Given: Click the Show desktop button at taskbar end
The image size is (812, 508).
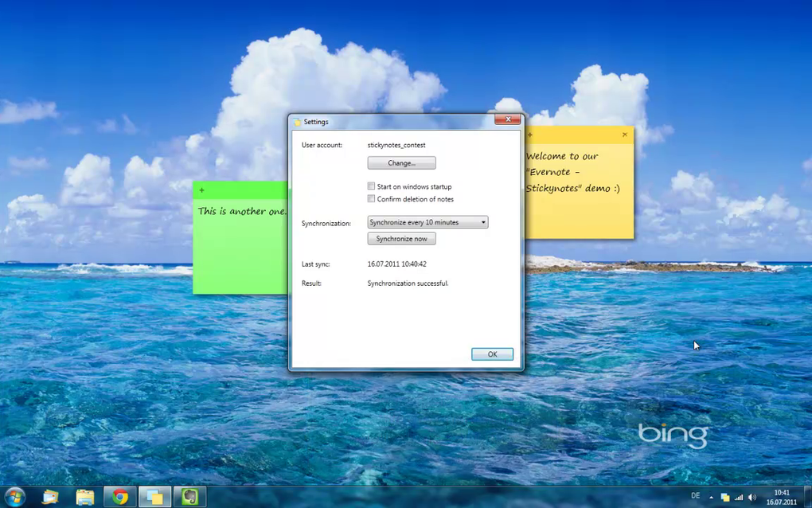Looking at the screenshot, I should click(808, 497).
